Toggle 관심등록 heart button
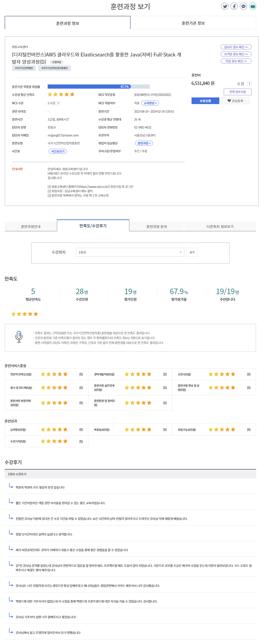The image size is (265, 644). [235, 101]
